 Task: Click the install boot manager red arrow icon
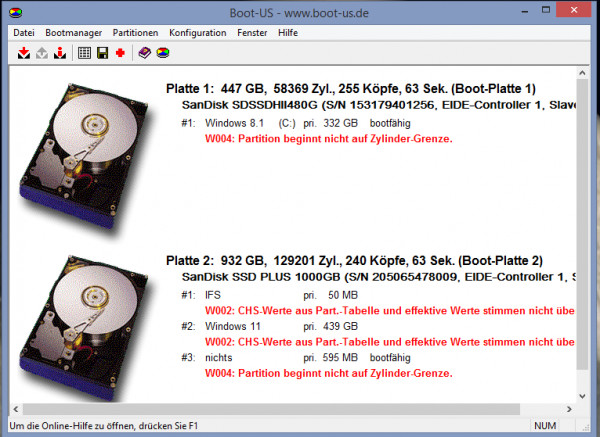[24, 53]
